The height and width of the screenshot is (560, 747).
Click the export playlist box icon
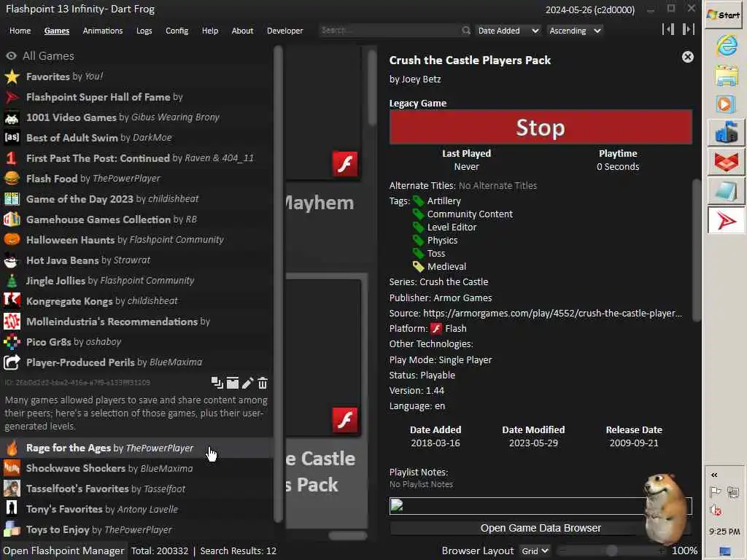tap(232, 382)
